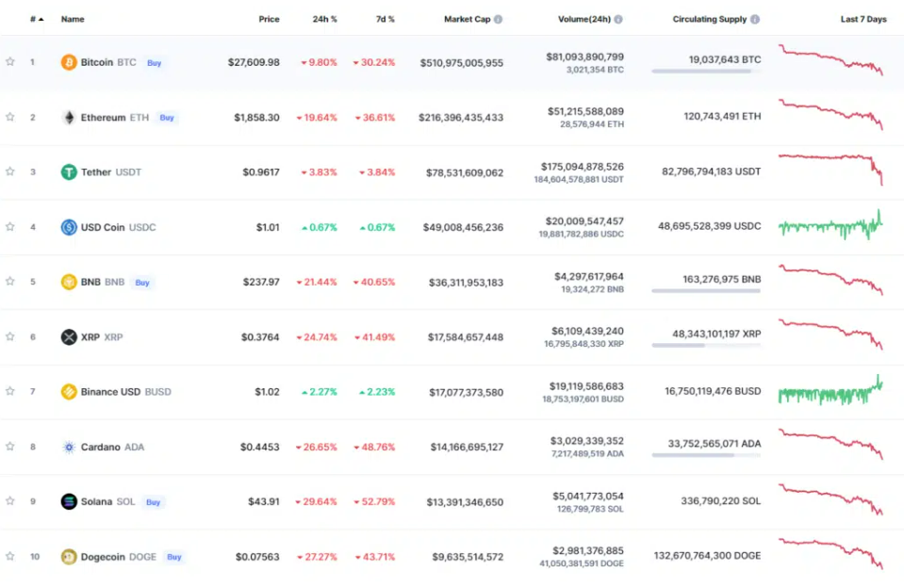
Task: Click Tether volume $175,094,878,526
Action: (x=583, y=167)
